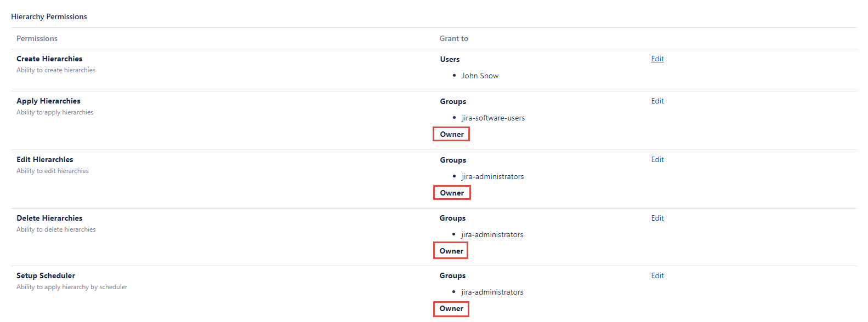
Task: Click the John Snow user entry
Action: pyautogui.click(x=480, y=76)
